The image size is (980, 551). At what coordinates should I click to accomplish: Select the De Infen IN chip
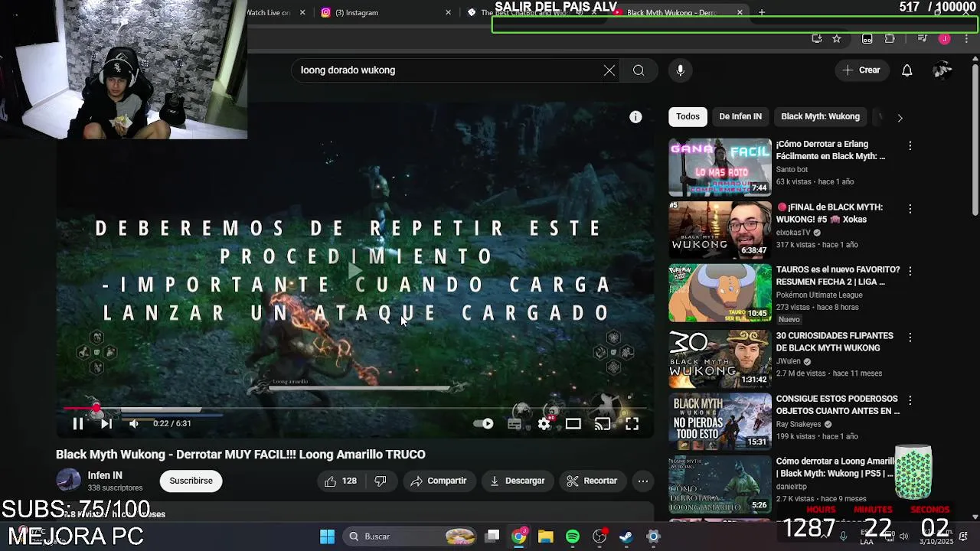[740, 116]
